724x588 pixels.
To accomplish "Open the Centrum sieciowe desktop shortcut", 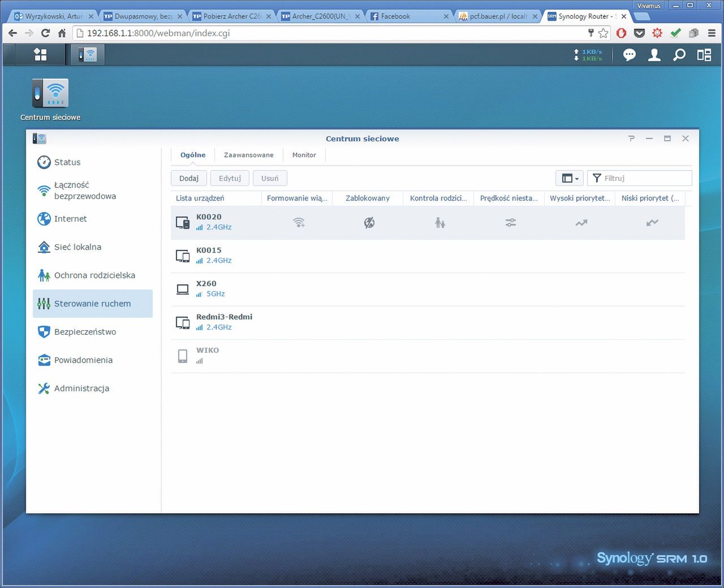I will click(x=50, y=100).
